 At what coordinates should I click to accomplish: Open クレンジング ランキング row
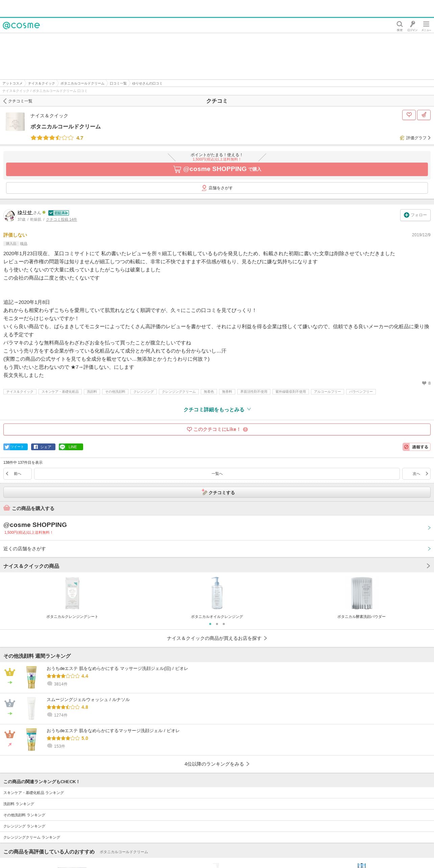coord(217,826)
